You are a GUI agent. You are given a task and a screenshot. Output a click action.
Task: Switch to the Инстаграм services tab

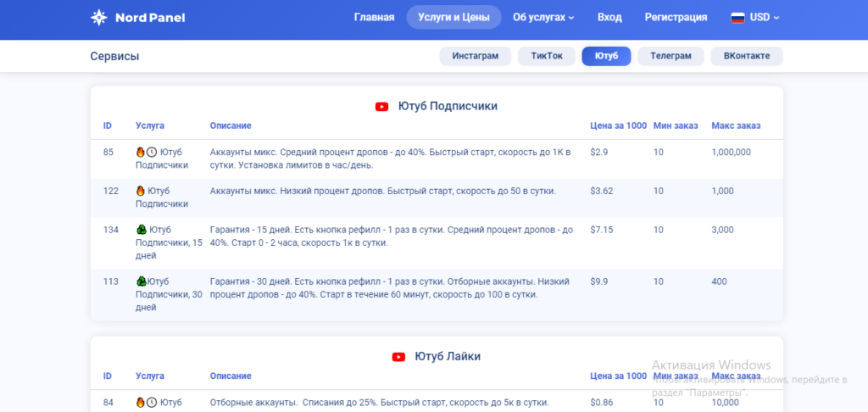click(x=475, y=56)
